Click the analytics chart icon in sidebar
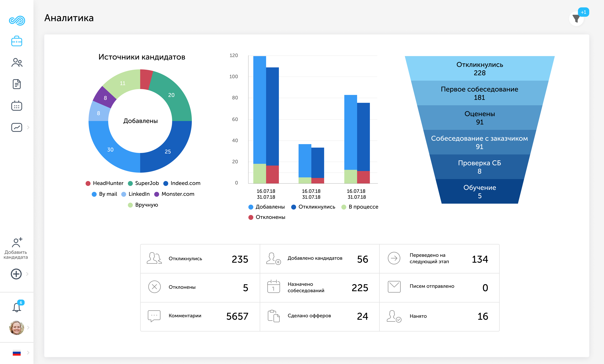The width and height of the screenshot is (604, 364). click(17, 127)
